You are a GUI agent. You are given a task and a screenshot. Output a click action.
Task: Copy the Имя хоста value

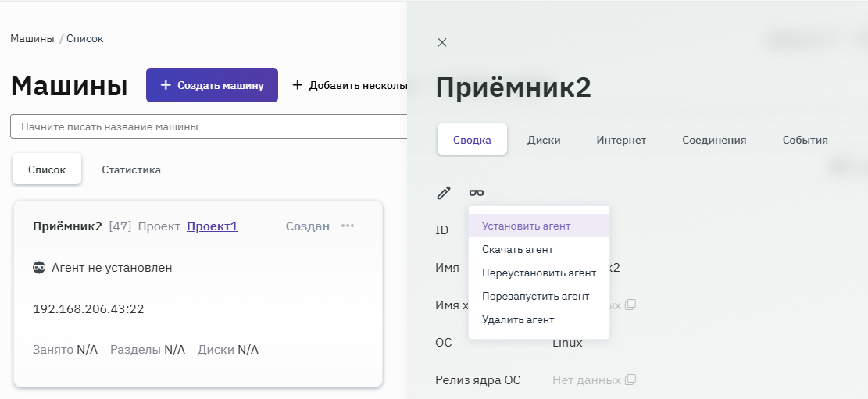tap(631, 304)
